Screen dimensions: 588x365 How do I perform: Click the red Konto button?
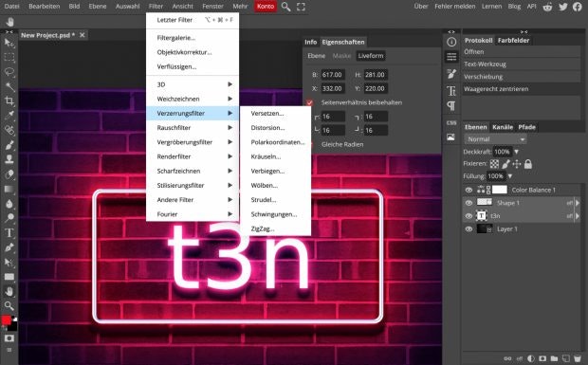coord(266,7)
